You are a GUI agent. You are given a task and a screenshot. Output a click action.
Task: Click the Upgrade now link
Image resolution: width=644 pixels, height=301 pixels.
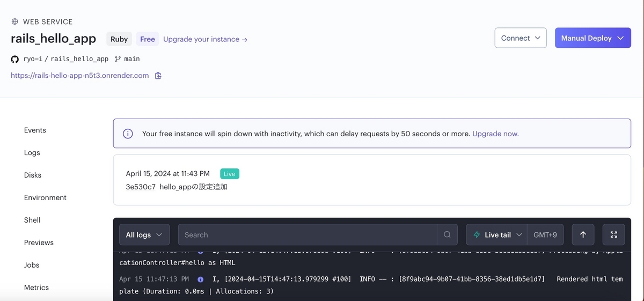click(495, 134)
